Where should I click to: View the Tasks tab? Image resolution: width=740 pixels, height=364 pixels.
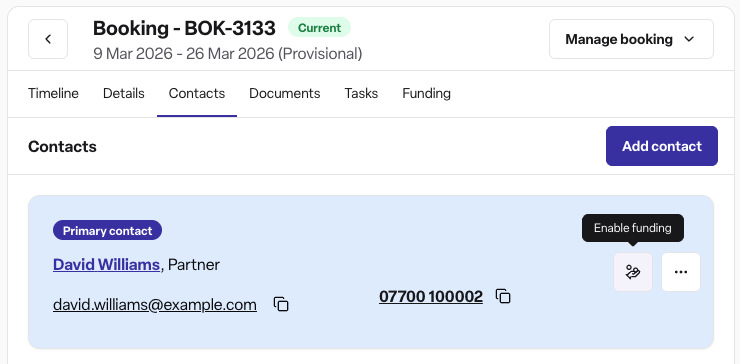(361, 93)
